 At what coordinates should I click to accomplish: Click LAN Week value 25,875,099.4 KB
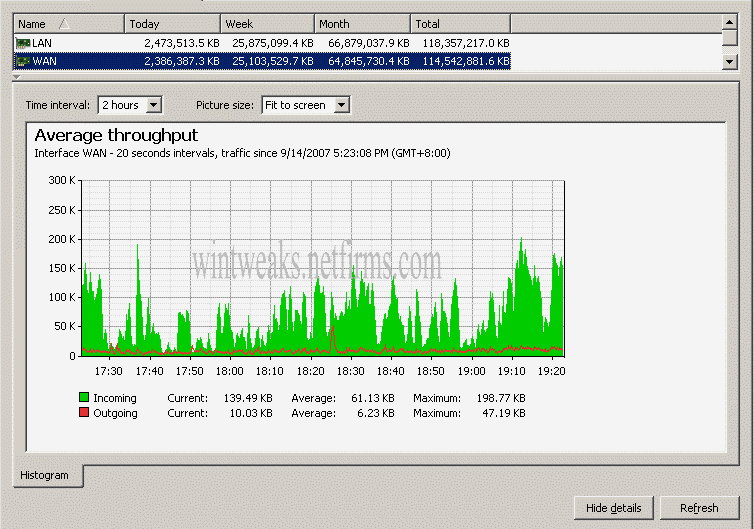pyautogui.click(x=273, y=43)
